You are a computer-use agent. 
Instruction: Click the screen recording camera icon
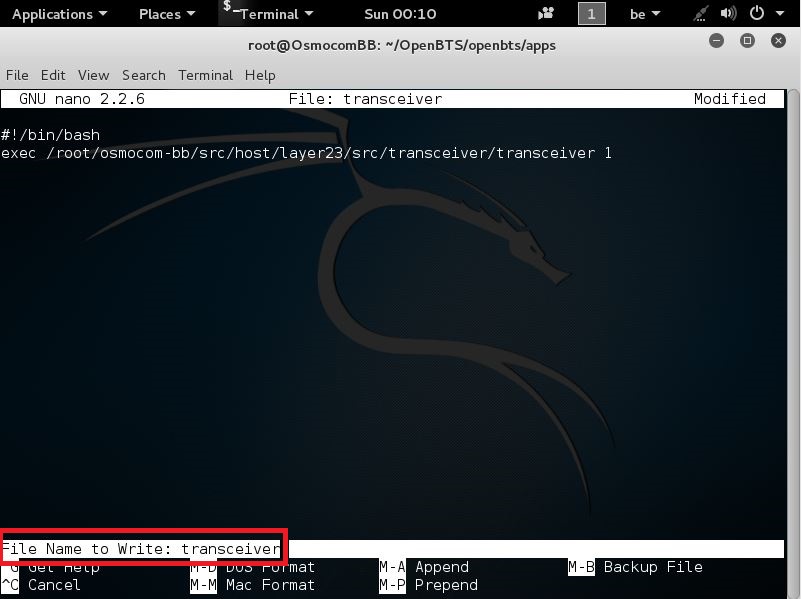pos(546,14)
